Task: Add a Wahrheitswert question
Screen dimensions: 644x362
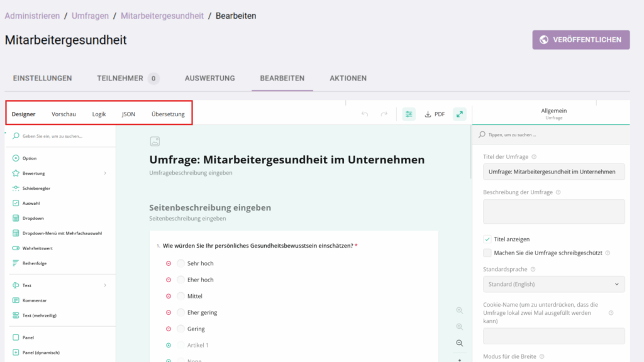Action: pyautogui.click(x=36, y=247)
